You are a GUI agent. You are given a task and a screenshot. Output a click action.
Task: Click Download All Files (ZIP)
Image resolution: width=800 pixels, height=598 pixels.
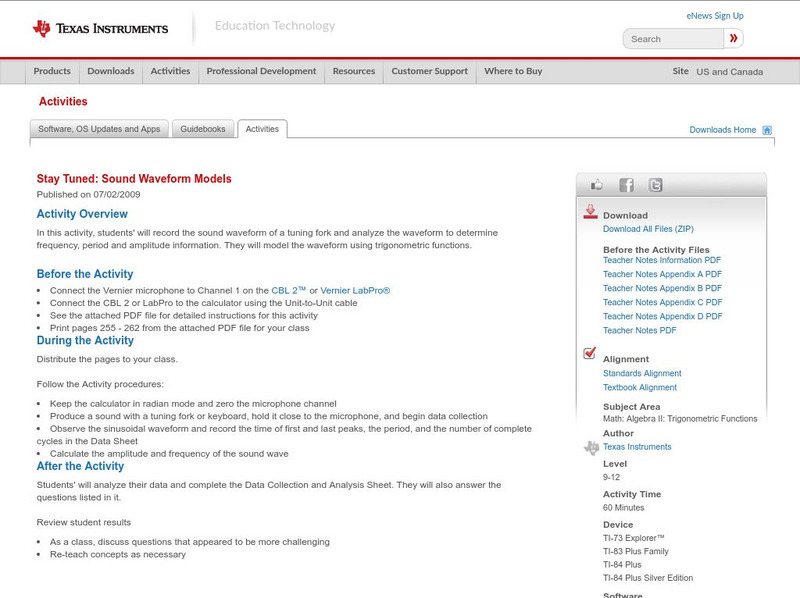coord(648,229)
